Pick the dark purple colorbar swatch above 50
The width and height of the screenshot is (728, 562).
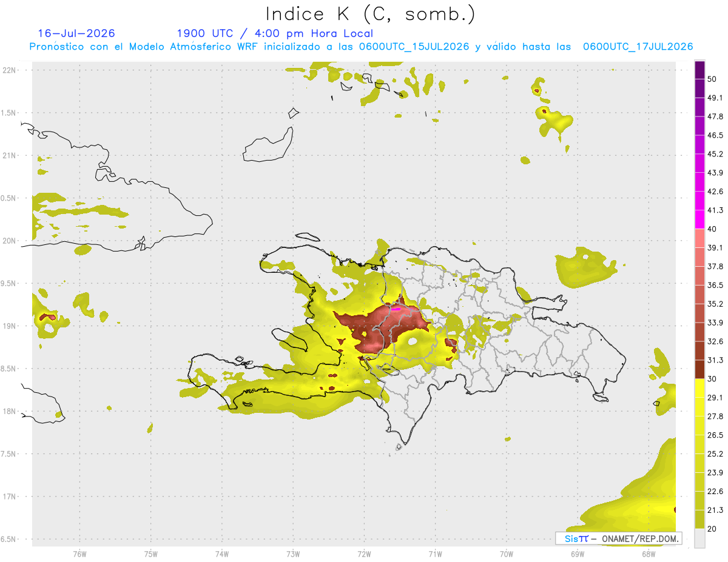pyautogui.click(x=699, y=70)
